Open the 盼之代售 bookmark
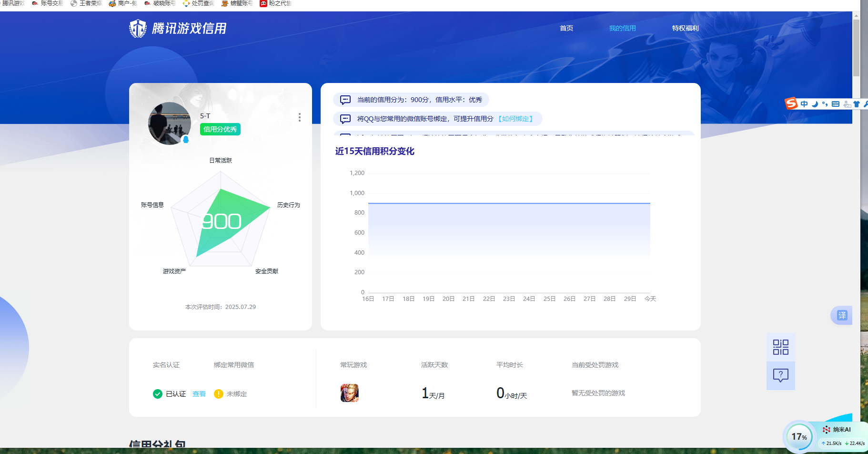The height and width of the screenshot is (454, 868). [276, 3]
